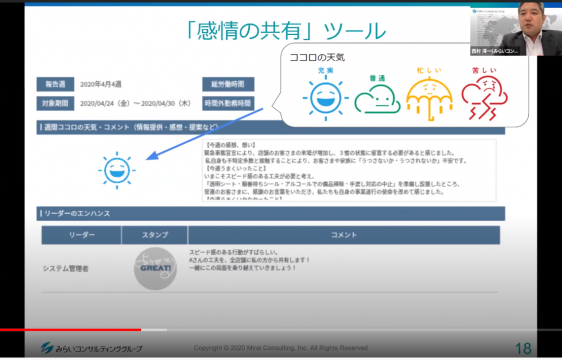
Task: Click the presenter name label 西村 on webcam
Action: (x=495, y=52)
